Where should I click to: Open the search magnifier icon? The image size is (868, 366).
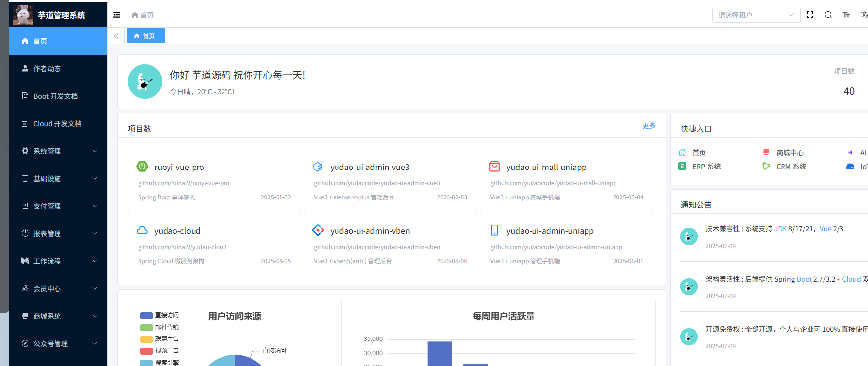tap(828, 15)
